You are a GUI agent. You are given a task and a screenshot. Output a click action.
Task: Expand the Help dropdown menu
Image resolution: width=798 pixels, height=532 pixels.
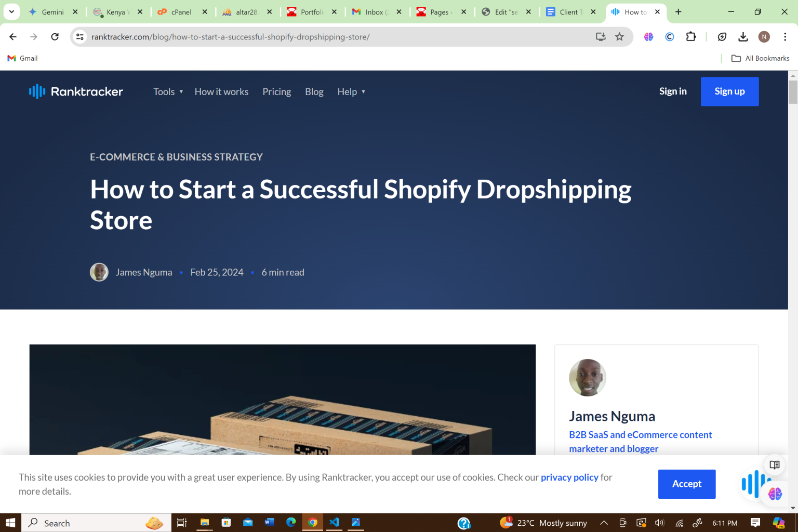tap(351, 91)
